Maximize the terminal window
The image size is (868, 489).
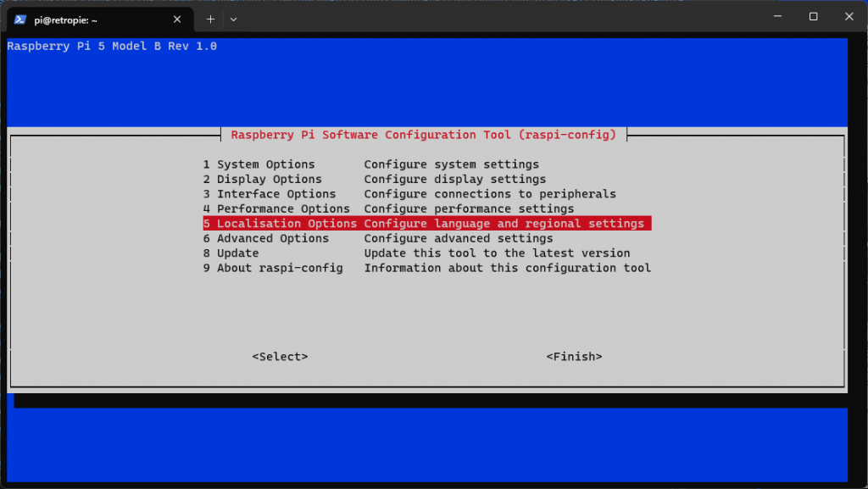[x=813, y=16]
